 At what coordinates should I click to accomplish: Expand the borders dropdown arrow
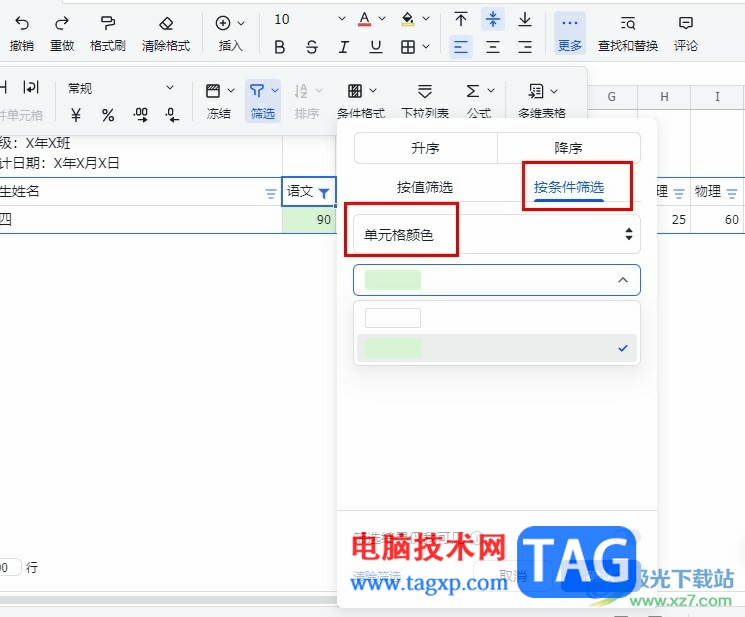(x=426, y=47)
